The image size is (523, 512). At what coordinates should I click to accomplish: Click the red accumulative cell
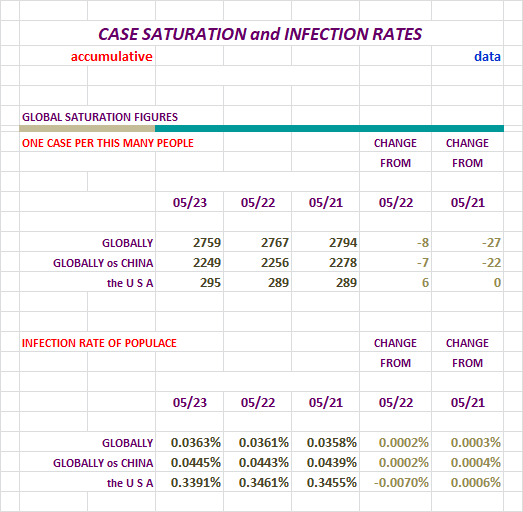pos(112,56)
